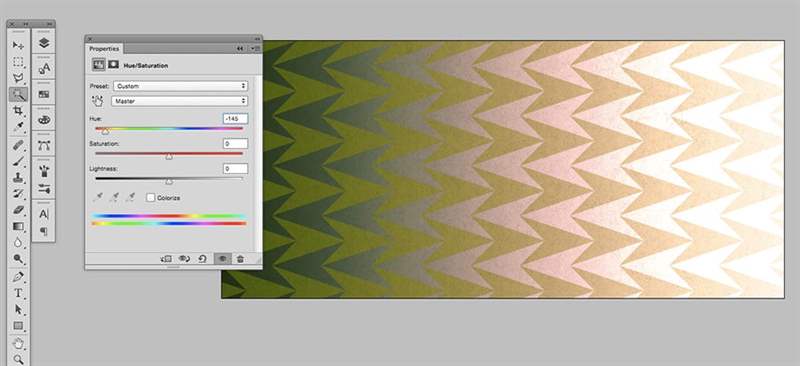Select the Dodge tool
This screenshot has width=800, height=366.
click(x=18, y=258)
